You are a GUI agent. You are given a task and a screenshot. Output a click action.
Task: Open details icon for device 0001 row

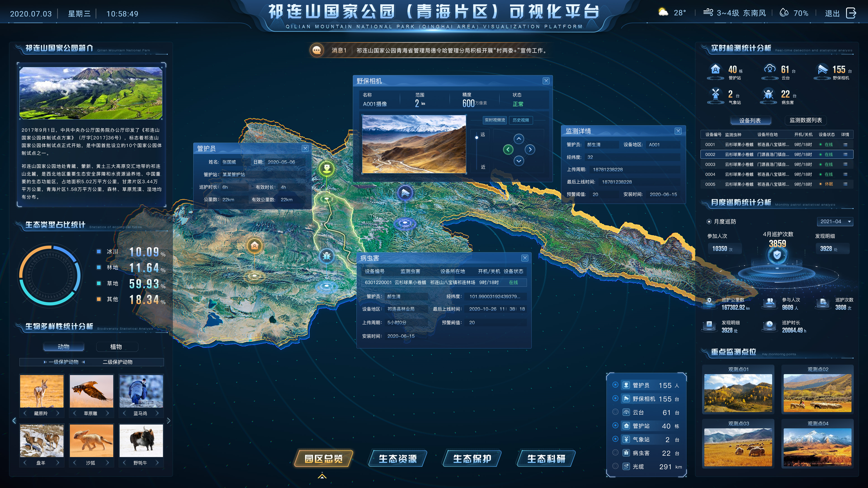tap(845, 145)
